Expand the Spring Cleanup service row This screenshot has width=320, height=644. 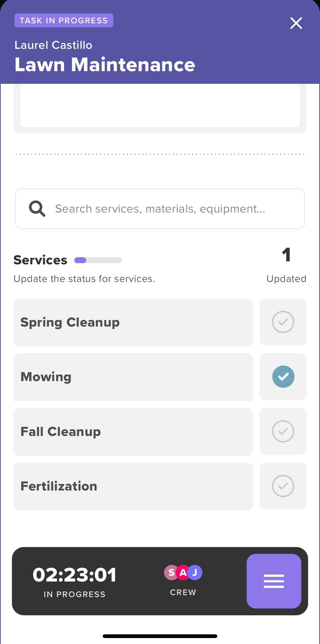pos(133,322)
